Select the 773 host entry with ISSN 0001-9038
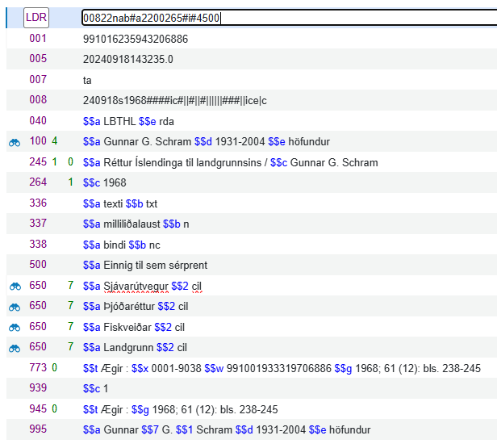This screenshot has width=497, height=448. pyautogui.click(x=282, y=368)
